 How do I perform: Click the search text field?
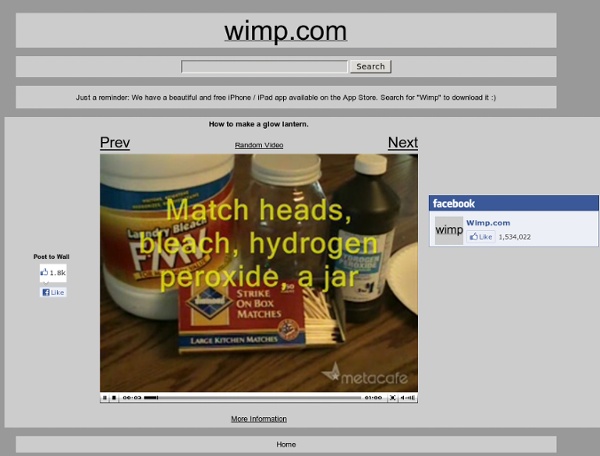coord(264,67)
